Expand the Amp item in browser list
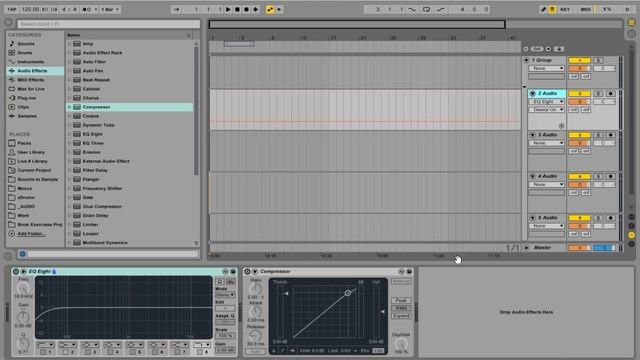Screen dimensions: 640x360 tap(69, 44)
